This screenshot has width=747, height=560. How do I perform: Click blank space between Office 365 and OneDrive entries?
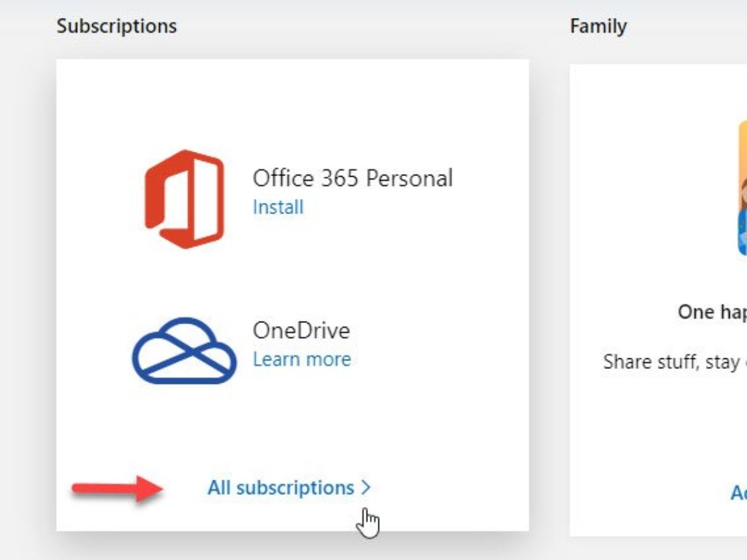(293, 274)
